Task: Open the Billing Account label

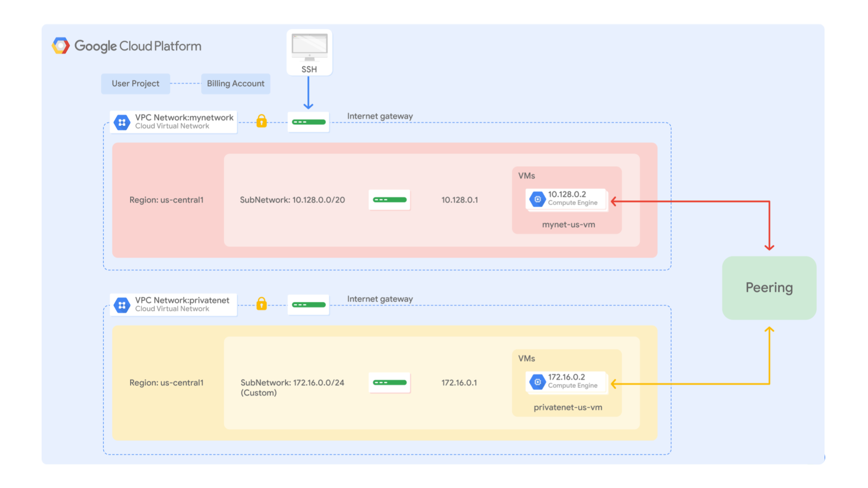Action: pyautogui.click(x=235, y=84)
